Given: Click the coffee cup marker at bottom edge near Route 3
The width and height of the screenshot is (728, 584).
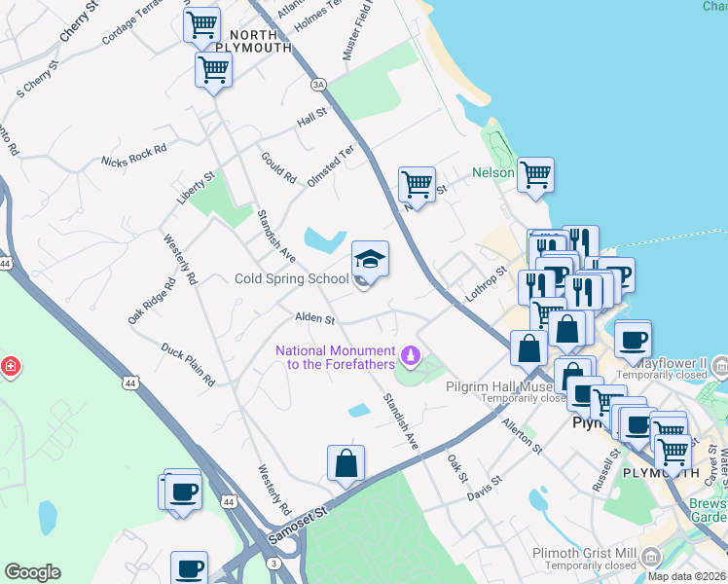Looking at the screenshot, I should (189, 567).
